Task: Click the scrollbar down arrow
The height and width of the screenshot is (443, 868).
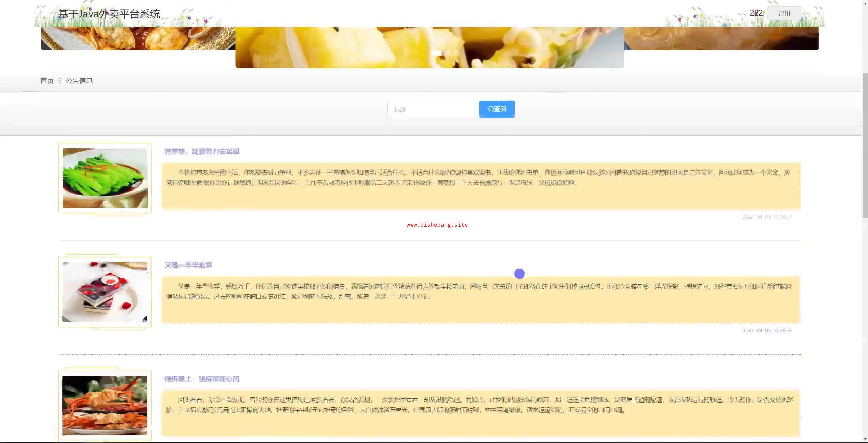Action: (865, 439)
